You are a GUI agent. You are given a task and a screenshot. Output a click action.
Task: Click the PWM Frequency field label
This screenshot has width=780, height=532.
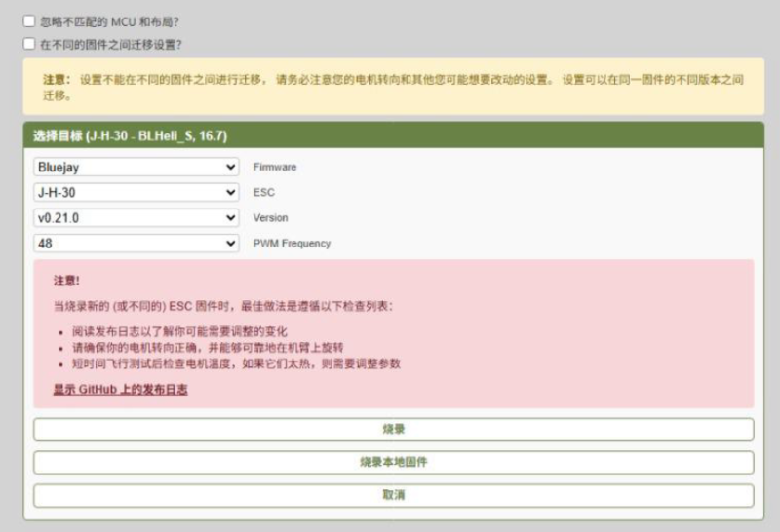[x=292, y=244]
